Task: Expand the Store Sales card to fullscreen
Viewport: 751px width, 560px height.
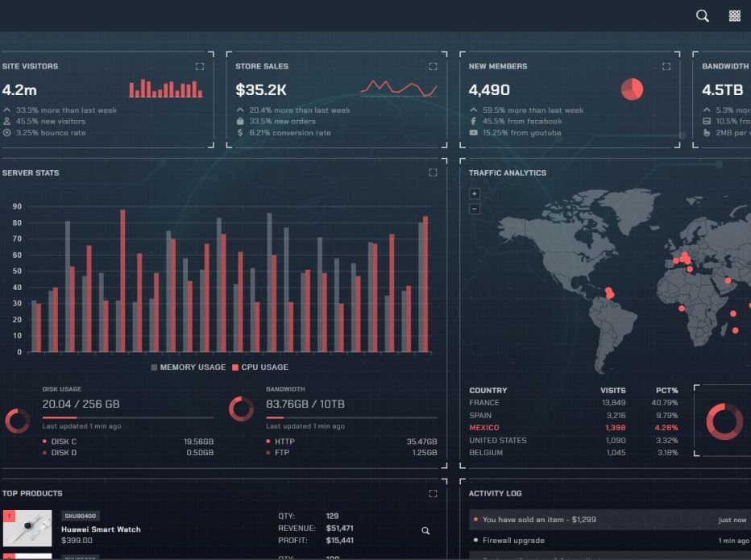Action: [433, 67]
